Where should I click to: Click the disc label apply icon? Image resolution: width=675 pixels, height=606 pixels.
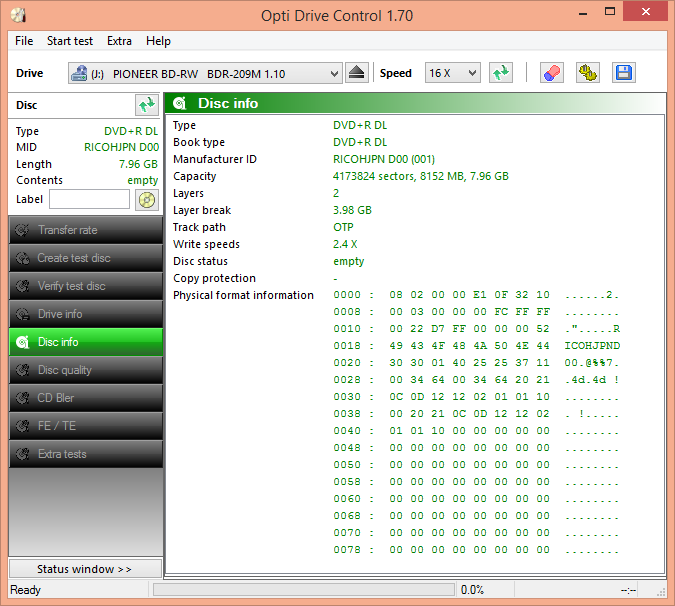[x=147, y=200]
